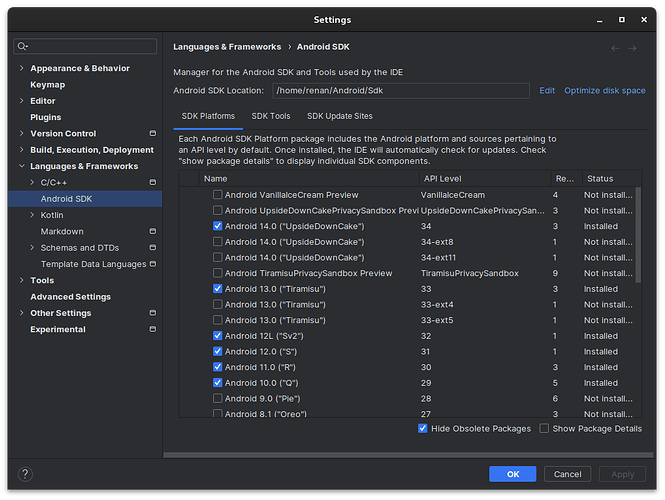Open SDK Update Sites tab
The width and height of the screenshot is (665, 500).
[340, 116]
